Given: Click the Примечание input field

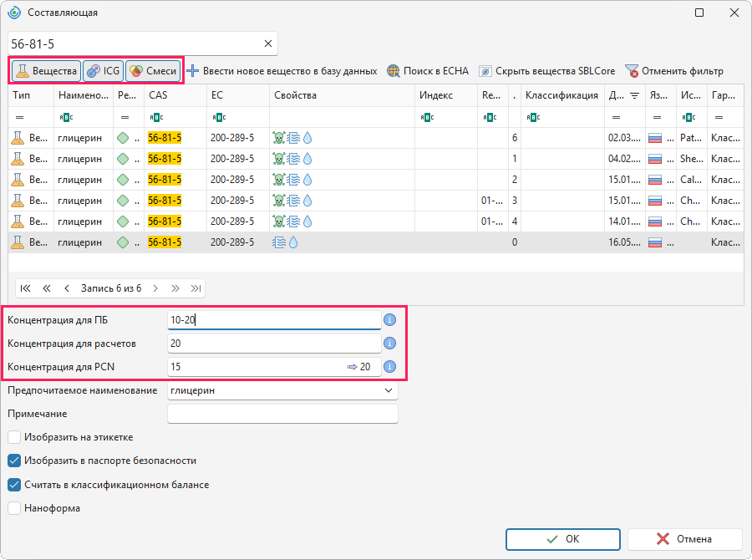Looking at the screenshot, I should pos(282,414).
